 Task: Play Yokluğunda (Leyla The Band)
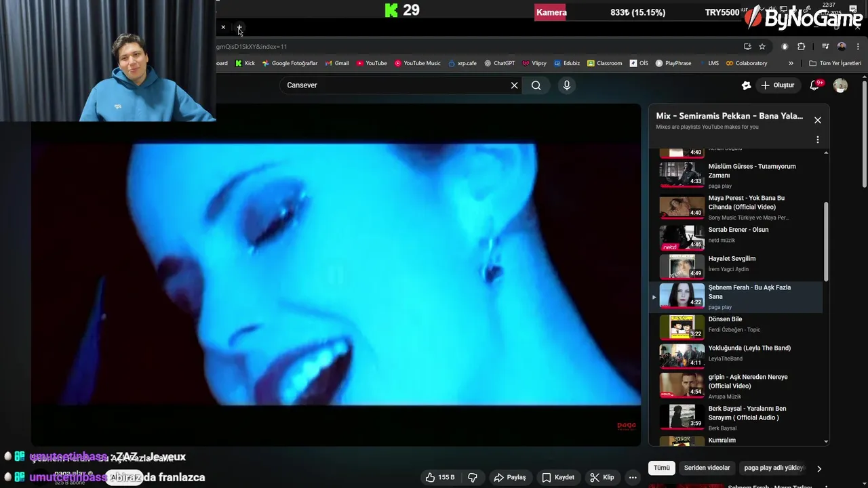(736, 355)
